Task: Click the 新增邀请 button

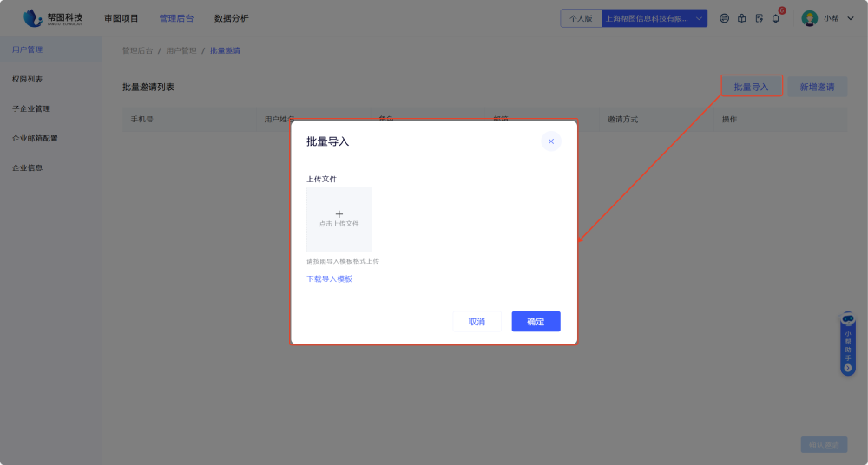Action: coord(817,87)
